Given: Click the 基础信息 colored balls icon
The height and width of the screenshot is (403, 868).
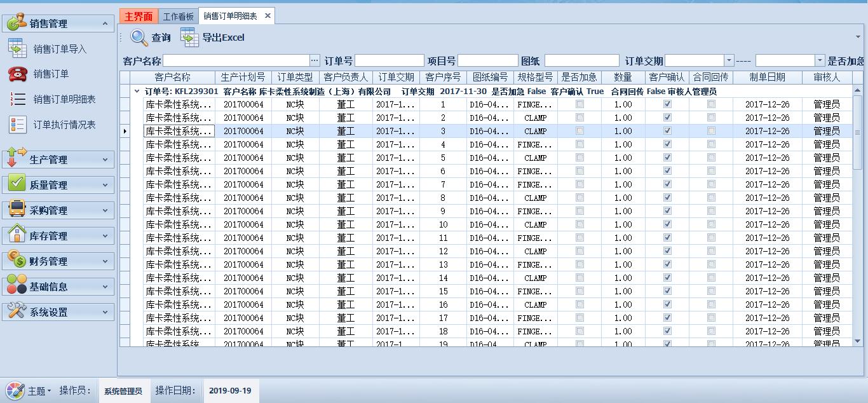Looking at the screenshot, I should point(17,285).
